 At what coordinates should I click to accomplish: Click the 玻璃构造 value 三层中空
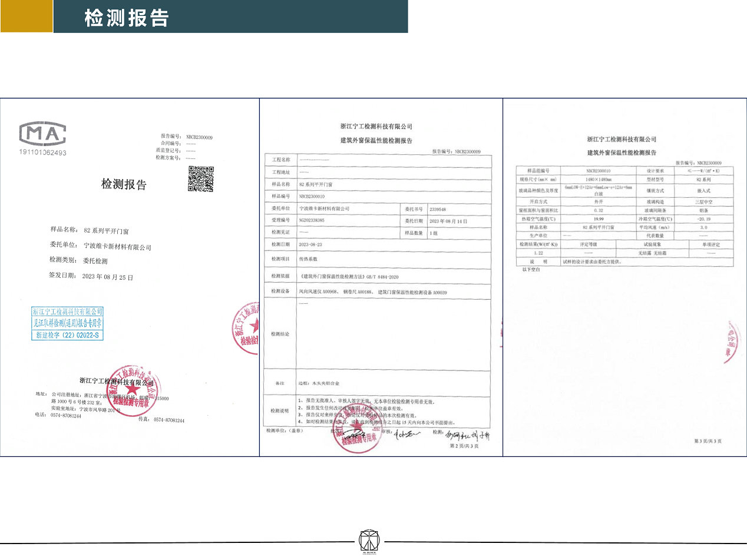click(x=704, y=201)
